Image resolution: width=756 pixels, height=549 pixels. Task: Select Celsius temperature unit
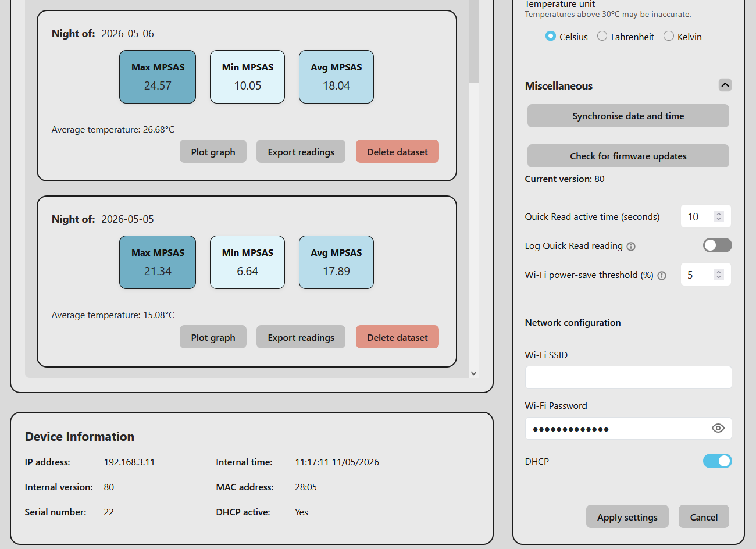point(551,36)
